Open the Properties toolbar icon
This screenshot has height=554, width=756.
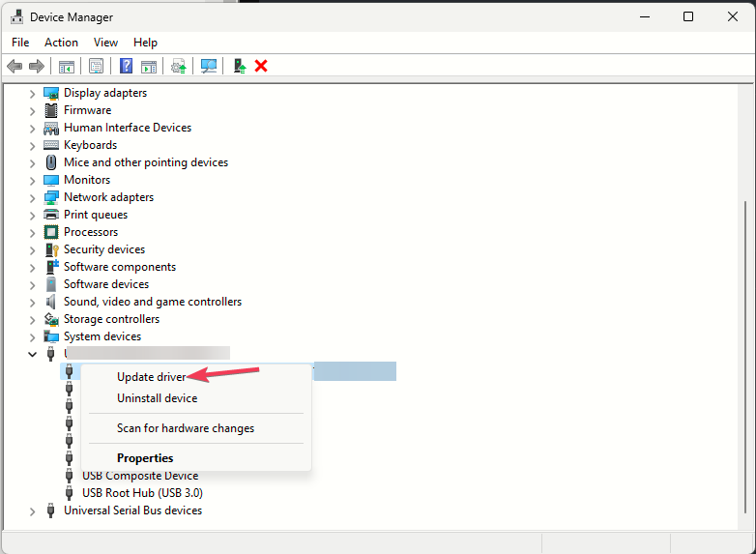[x=96, y=66]
